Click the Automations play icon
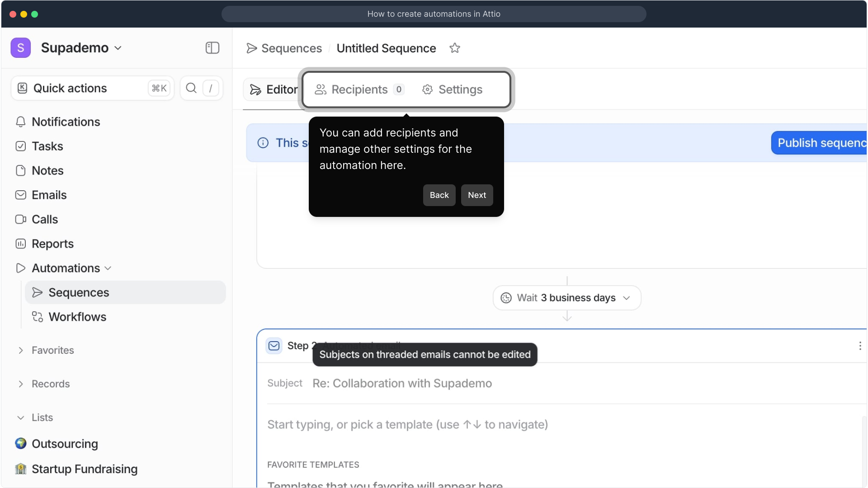The height and width of the screenshot is (488, 868). (21, 268)
